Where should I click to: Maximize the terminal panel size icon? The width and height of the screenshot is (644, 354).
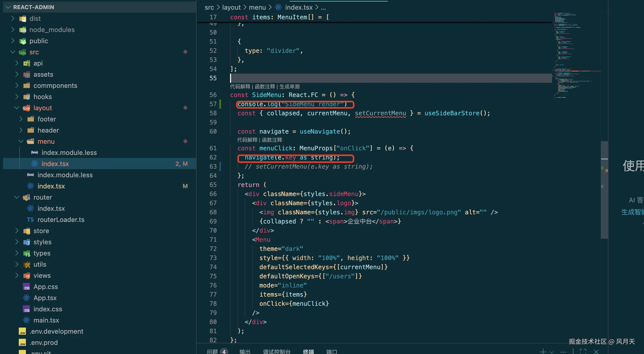(x=583, y=351)
